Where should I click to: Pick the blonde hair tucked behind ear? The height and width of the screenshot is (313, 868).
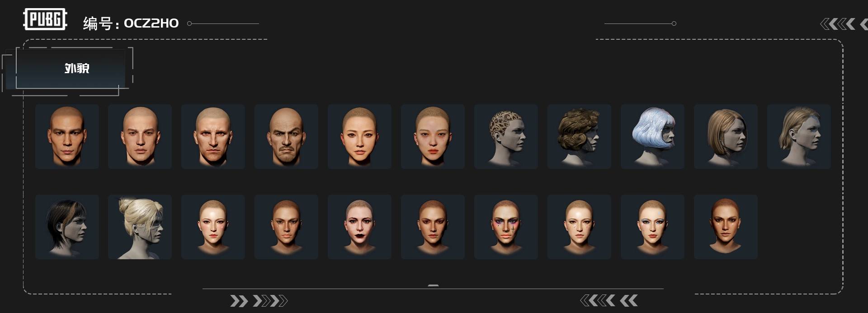tap(799, 136)
